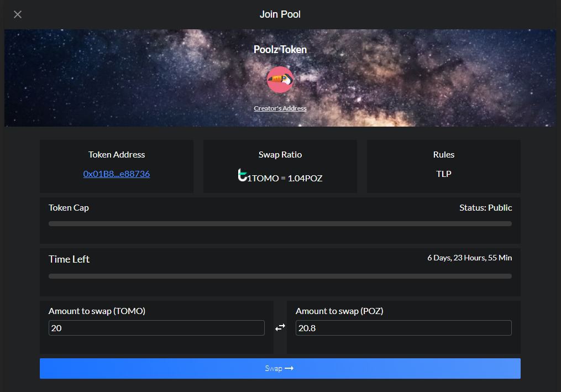The height and width of the screenshot is (392, 561).
Task: Click the 'Rules' heading
Action: (x=444, y=155)
